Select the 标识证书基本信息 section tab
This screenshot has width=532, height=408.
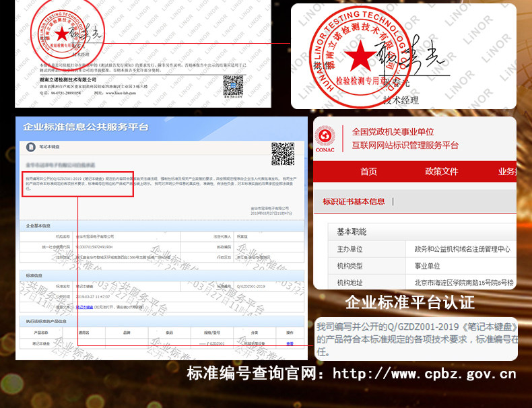click(354, 201)
